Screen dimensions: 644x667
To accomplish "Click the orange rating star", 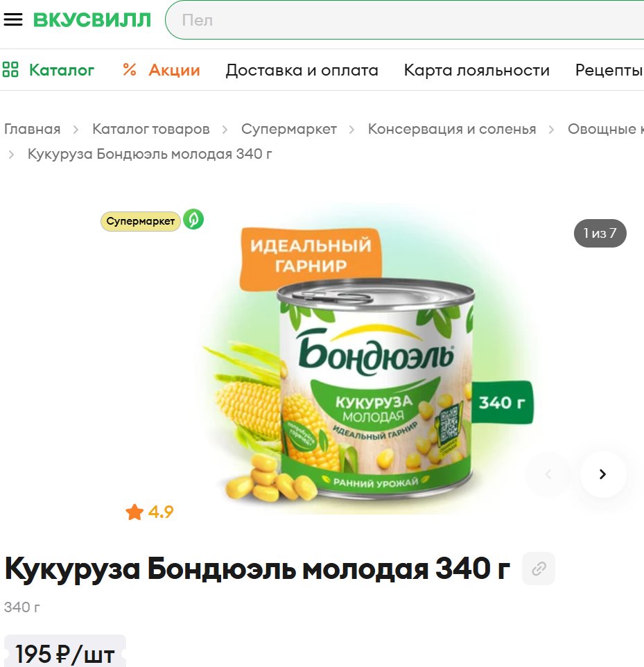I will 134,512.
